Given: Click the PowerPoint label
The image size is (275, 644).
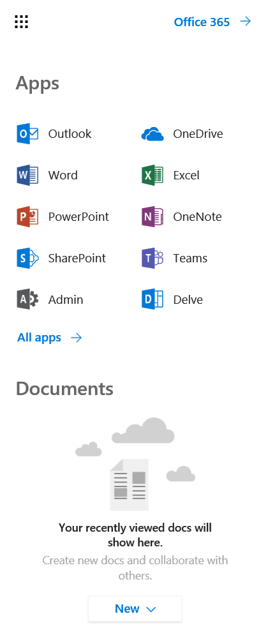Looking at the screenshot, I should (x=78, y=217).
